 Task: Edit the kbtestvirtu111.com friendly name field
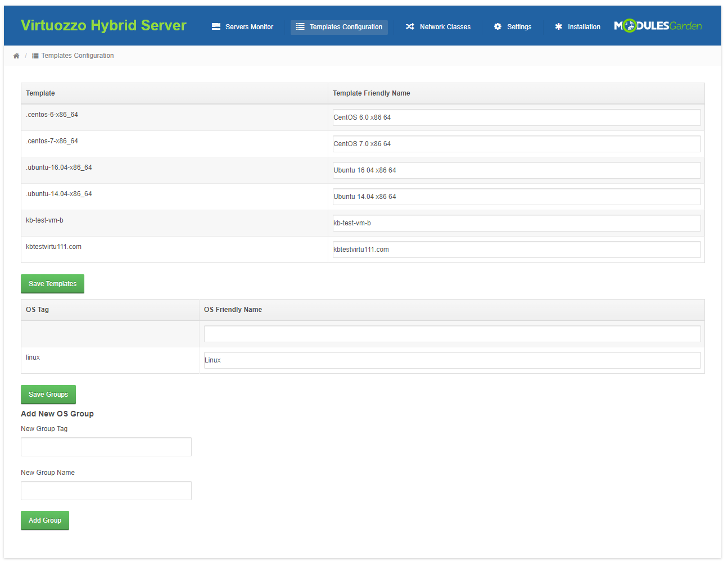point(517,250)
